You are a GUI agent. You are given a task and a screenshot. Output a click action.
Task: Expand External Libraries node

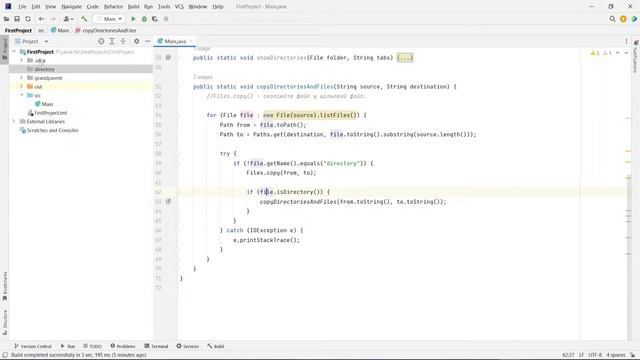(14, 122)
